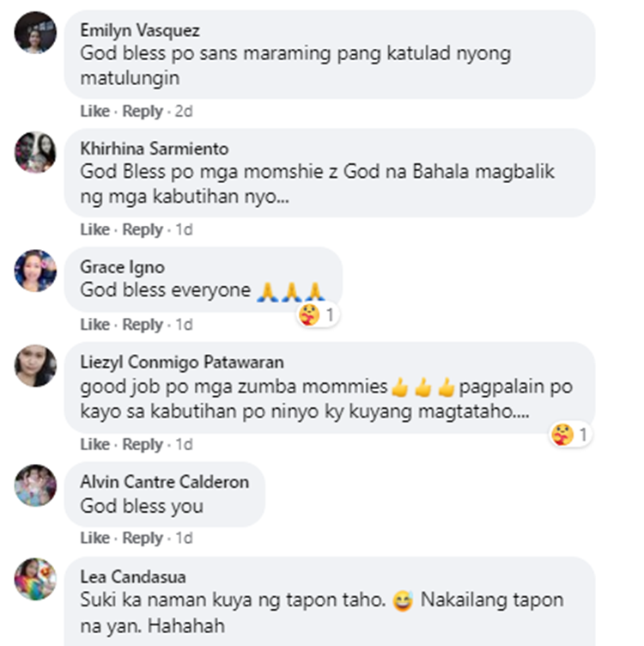Screen dimensions: 644x646
Task: Open the Alvin Cantre Calderon name link
Action: click(x=164, y=482)
